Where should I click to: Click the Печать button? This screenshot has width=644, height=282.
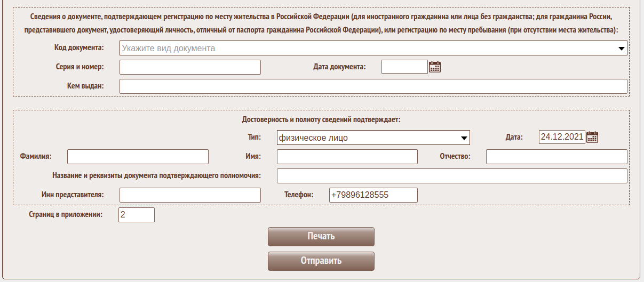pos(321,237)
